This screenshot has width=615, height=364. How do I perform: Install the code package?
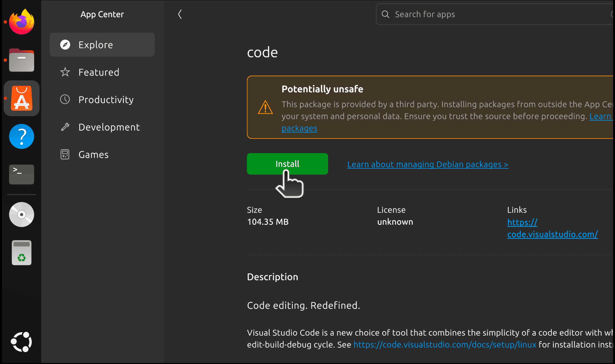click(x=287, y=164)
